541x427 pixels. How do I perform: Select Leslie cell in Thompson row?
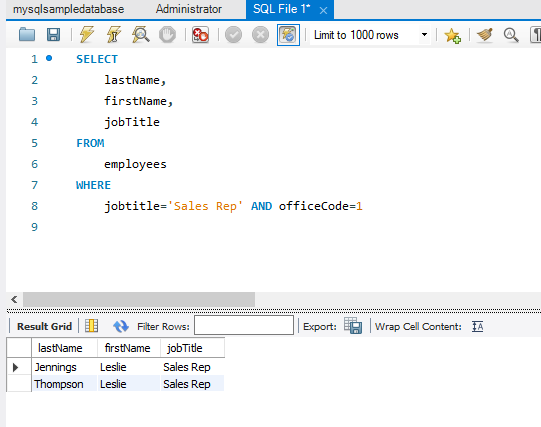pyautogui.click(x=129, y=384)
